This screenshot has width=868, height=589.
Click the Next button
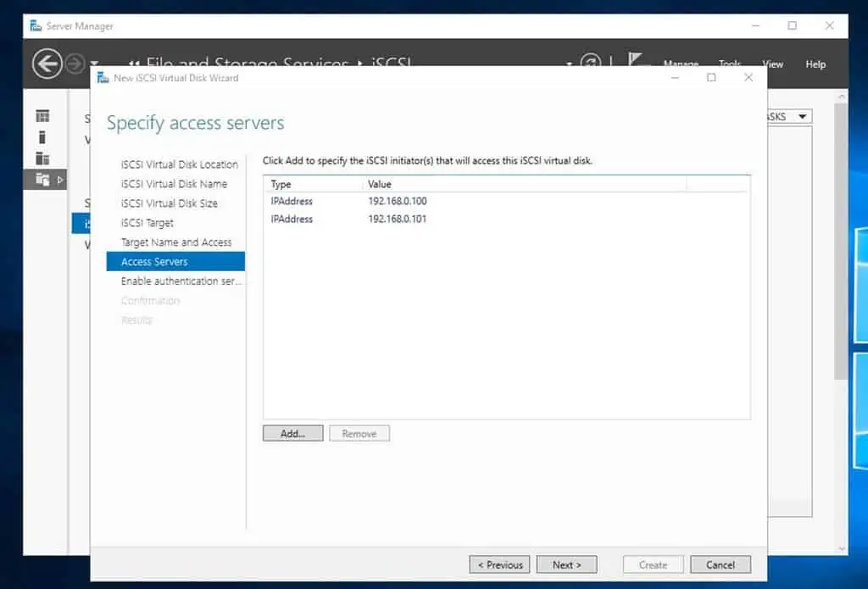point(567,564)
